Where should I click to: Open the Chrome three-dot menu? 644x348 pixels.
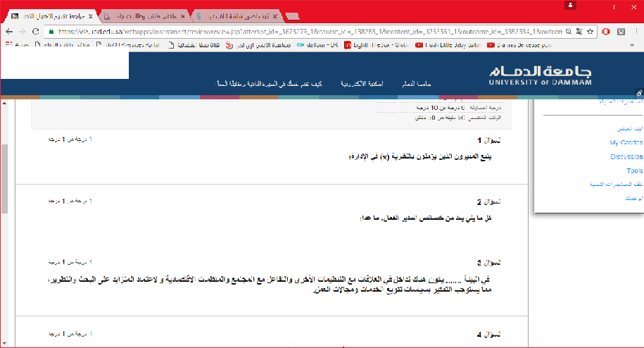tap(636, 32)
